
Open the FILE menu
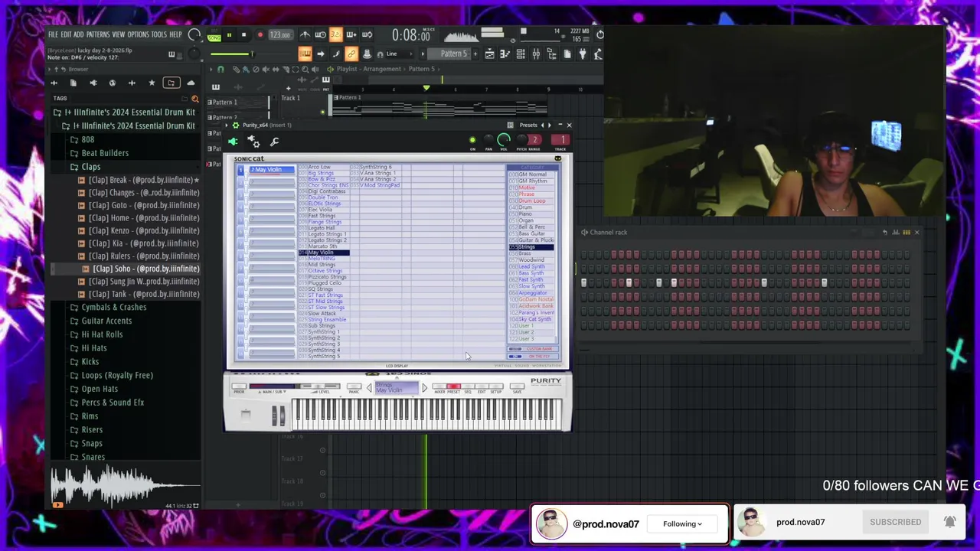(53, 34)
